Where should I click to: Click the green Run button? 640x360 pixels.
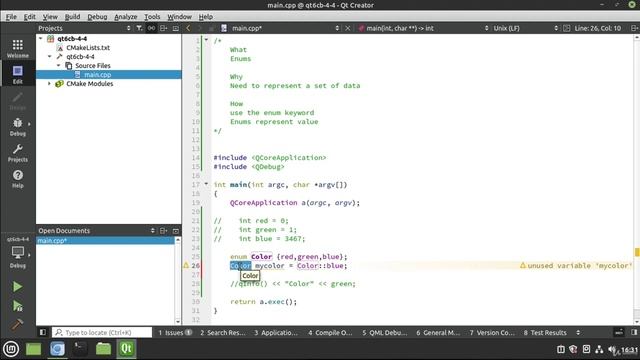[x=17, y=287]
